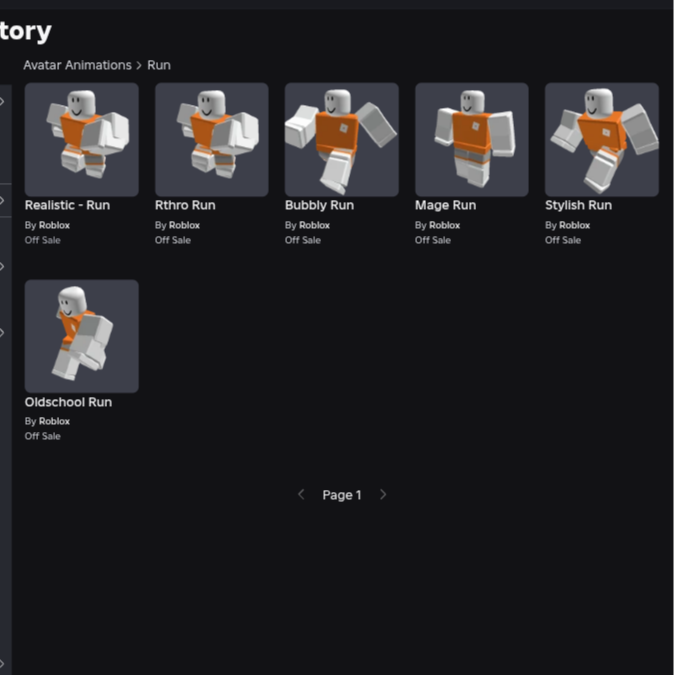Viewport: 674px width, 675px height.
Task: Open the Bubbly Run title link
Action: (x=319, y=205)
